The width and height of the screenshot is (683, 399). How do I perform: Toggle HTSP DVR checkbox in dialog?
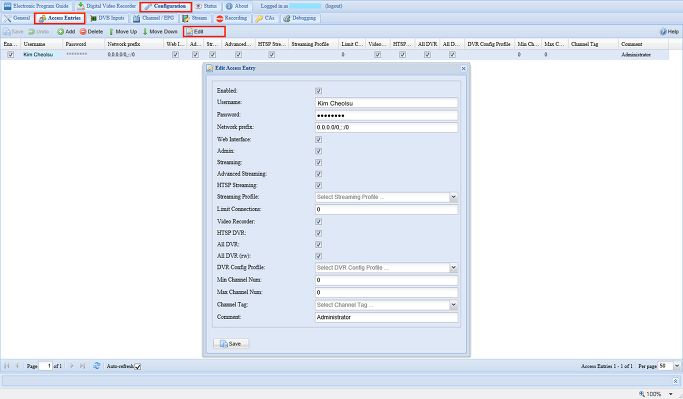coord(318,233)
